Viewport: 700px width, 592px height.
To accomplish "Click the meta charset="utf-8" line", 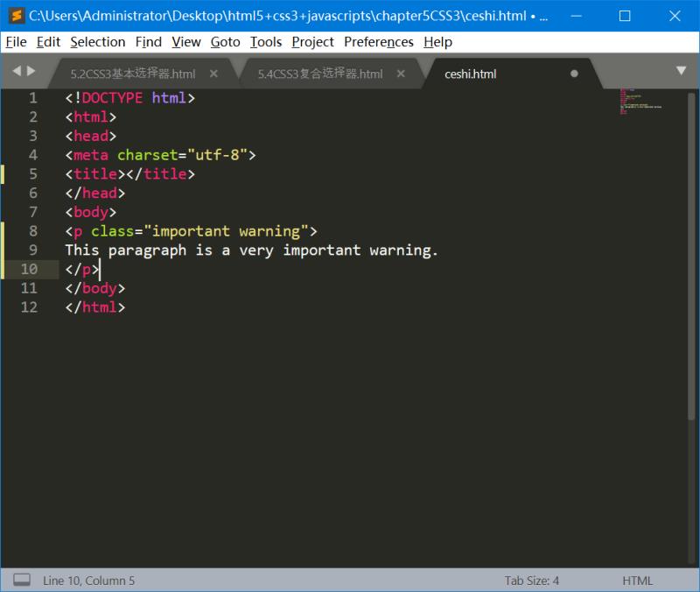I will pyautogui.click(x=160, y=155).
